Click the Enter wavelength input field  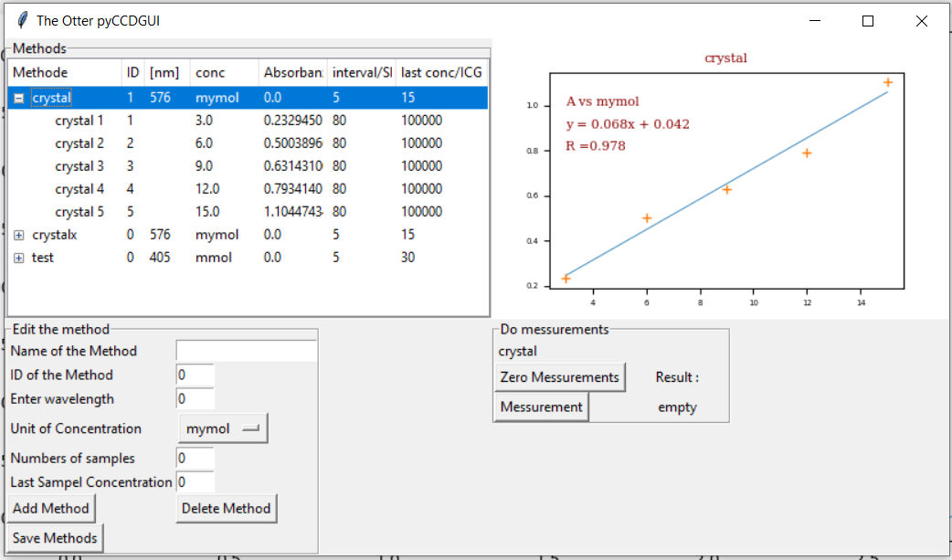(x=195, y=399)
